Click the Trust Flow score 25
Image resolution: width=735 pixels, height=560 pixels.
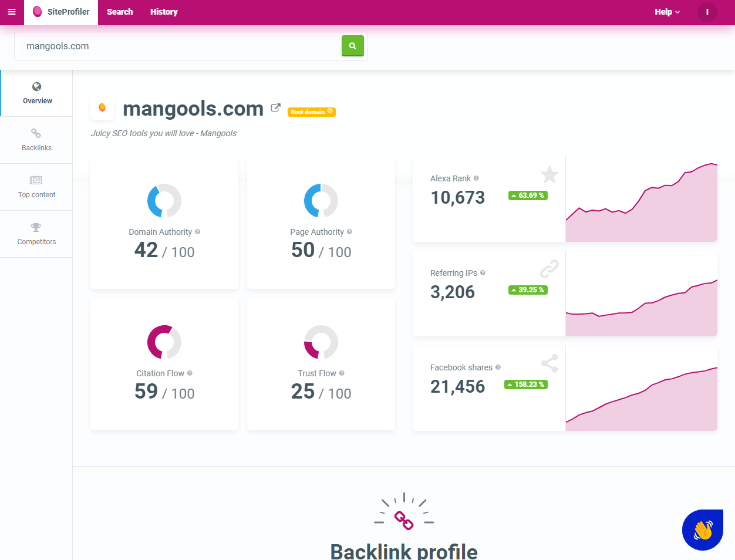(303, 392)
